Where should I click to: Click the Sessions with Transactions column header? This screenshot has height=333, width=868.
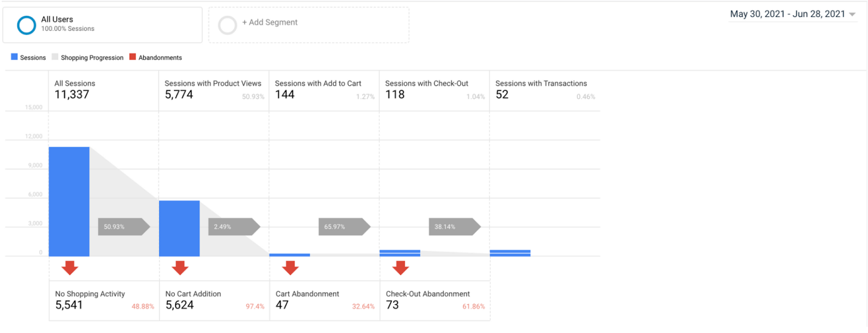click(x=541, y=83)
